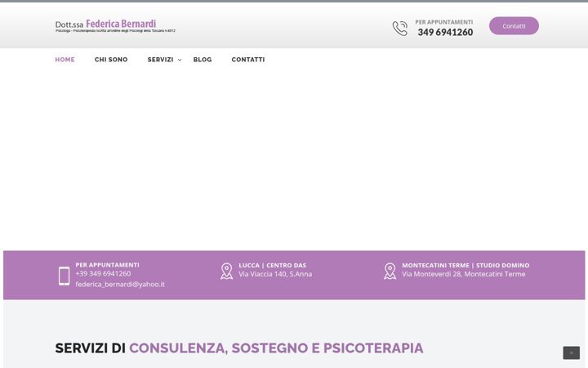Go to the Blog page
Image resolution: width=588 pixels, height=368 pixels.
203,60
